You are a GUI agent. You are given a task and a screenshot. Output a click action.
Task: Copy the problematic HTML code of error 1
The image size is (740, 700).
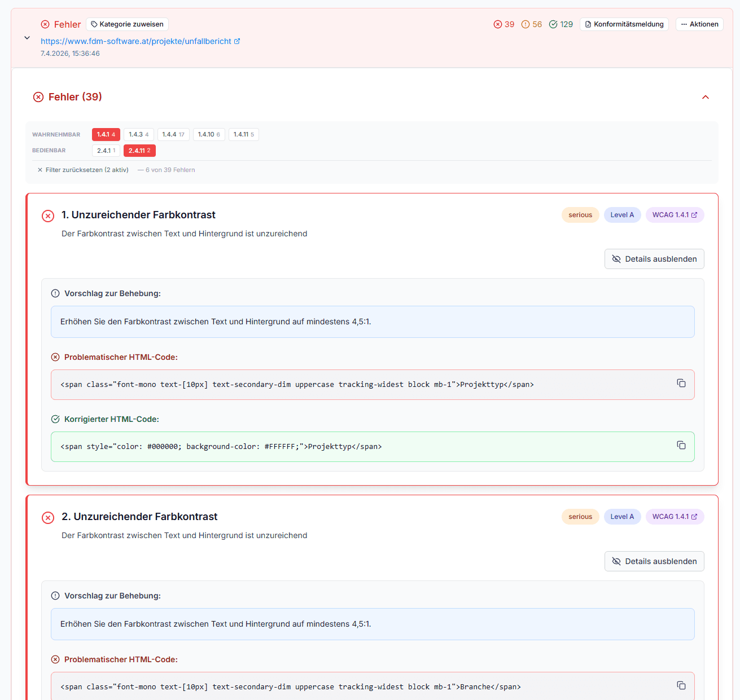tap(681, 383)
